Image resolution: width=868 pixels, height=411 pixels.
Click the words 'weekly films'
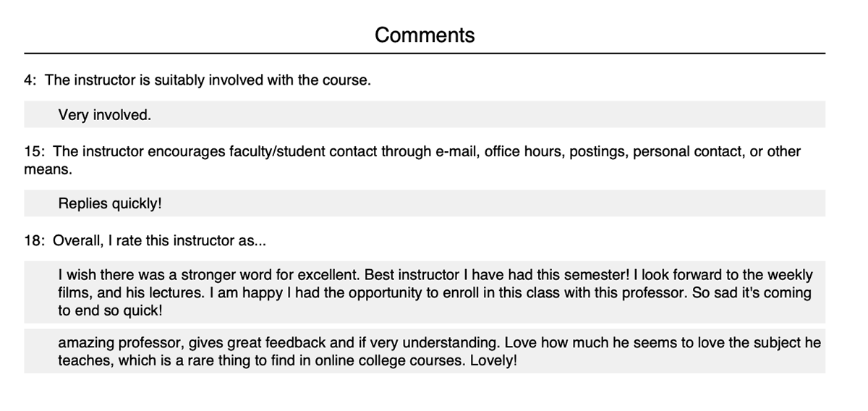[x=789, y=275]
